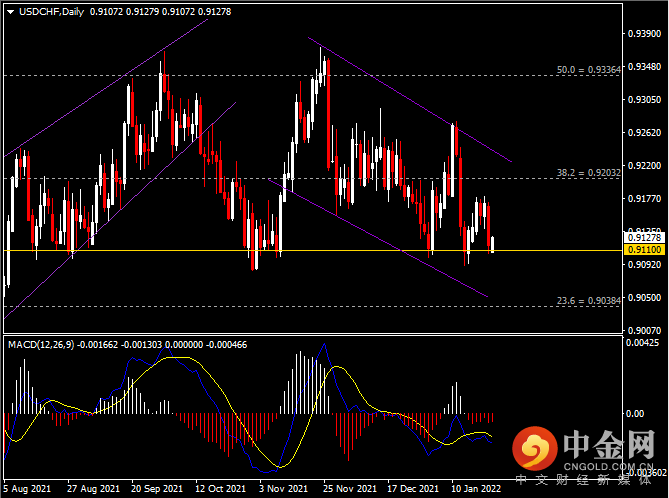
Task: Click price axis value 0.93050
Action: tap(644, 99)
